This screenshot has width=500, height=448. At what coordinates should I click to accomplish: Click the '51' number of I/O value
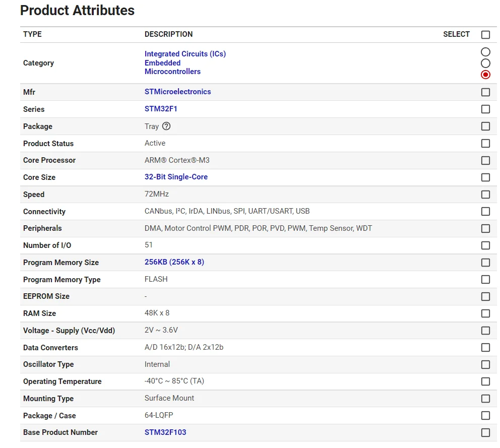click(149, 245)
